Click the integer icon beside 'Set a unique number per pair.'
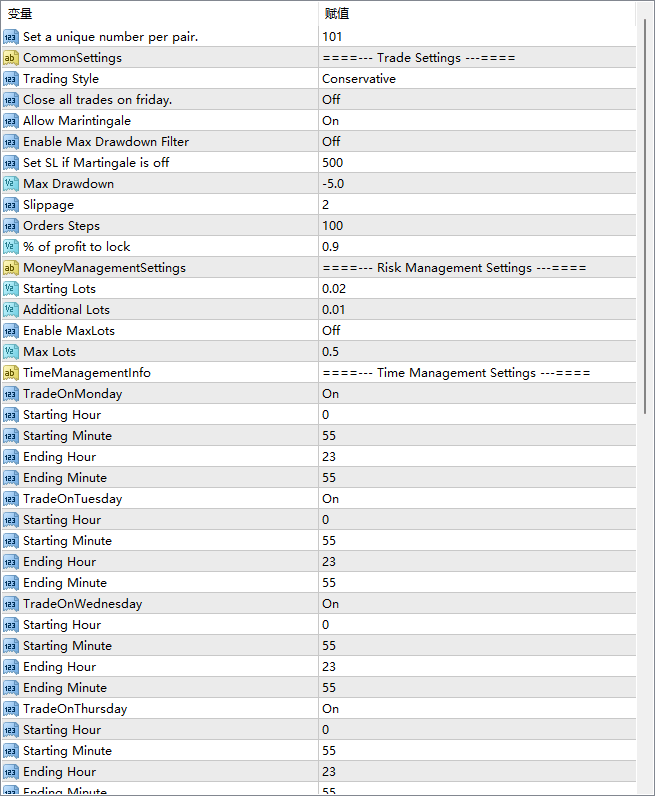Screen dimensions: 655x796 pyautogui.click(x=11, y=37)
